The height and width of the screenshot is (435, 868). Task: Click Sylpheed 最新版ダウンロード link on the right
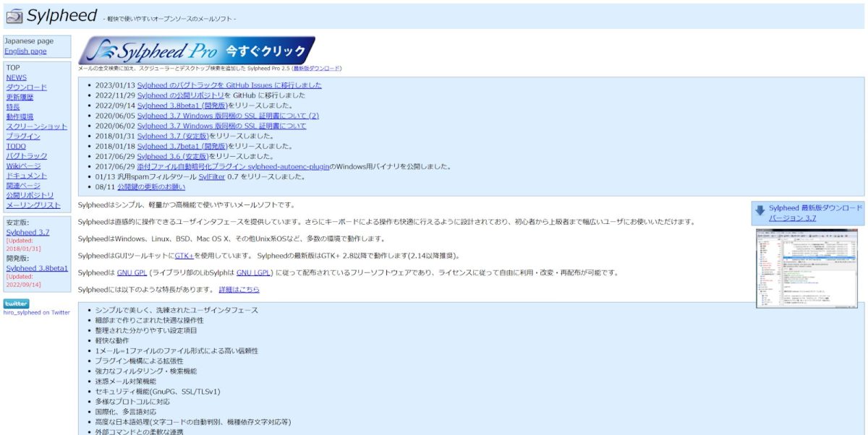coord(815,207)
